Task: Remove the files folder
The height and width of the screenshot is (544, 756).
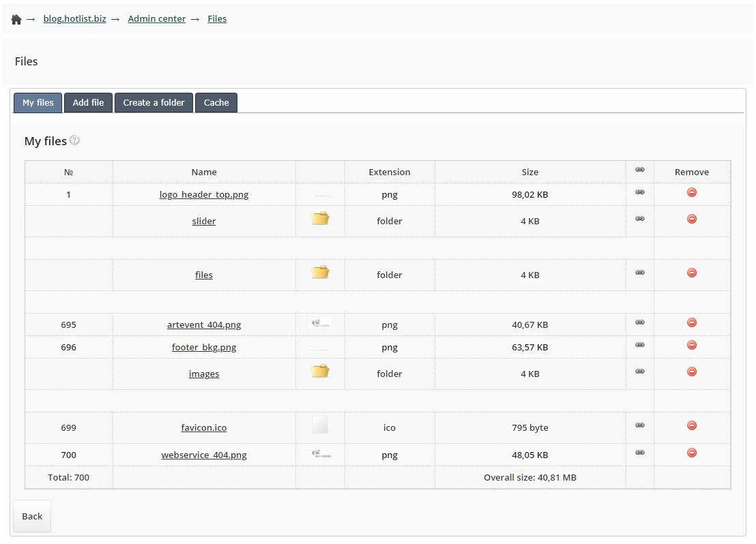Action: coord(692,273)
